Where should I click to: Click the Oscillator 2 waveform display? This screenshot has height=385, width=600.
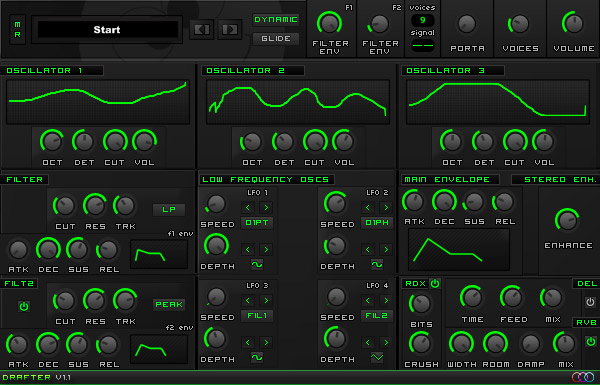pyautogui.click(x=298, y=102)
